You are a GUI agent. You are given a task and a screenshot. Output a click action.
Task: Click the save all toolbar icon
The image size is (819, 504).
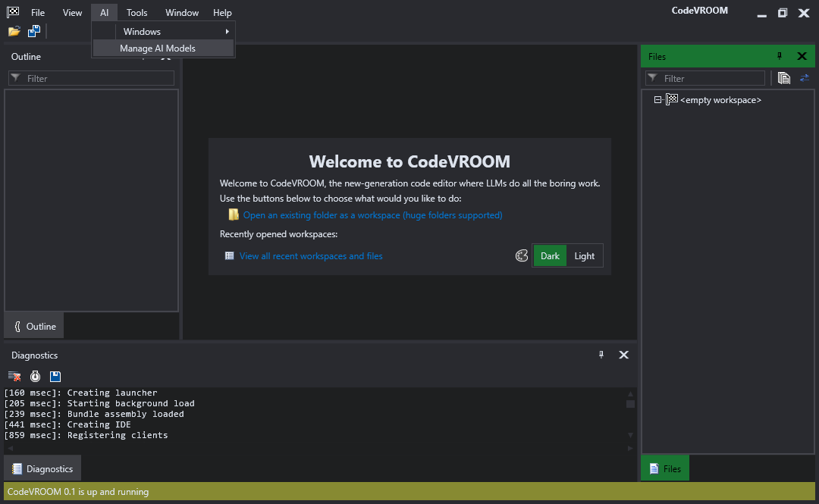point(34,31)
